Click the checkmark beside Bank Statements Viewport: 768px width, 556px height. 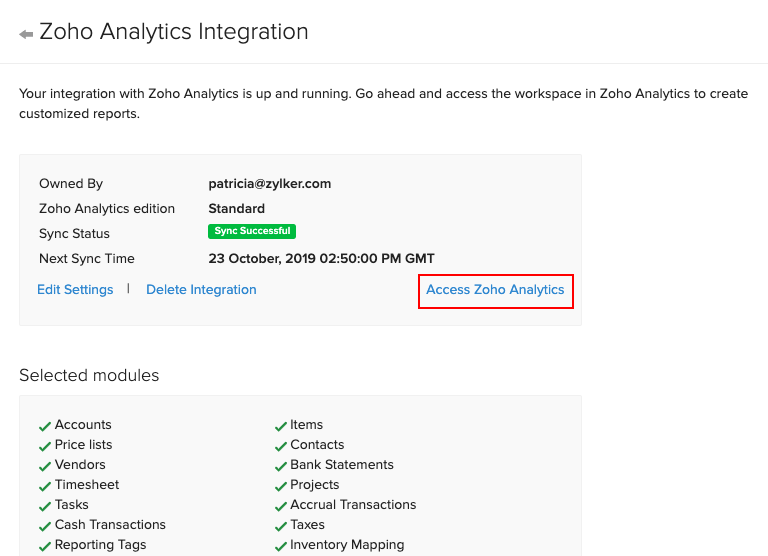[281, 466]
